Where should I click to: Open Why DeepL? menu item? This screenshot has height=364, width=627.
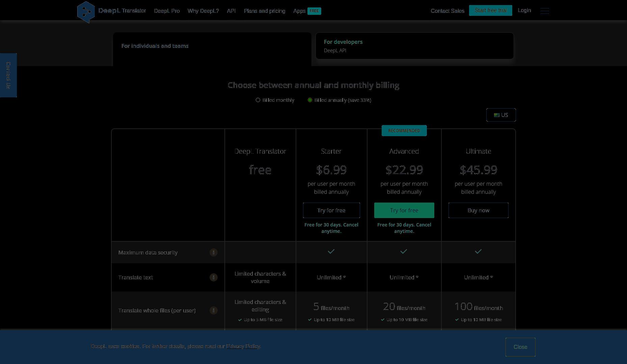[203, 11]
